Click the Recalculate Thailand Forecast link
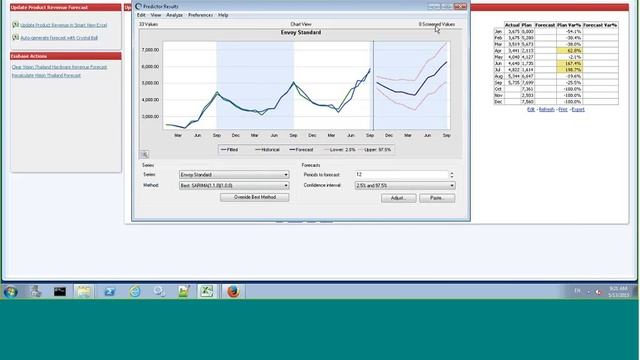Screen dimensions: 640x360 [46, 76]
